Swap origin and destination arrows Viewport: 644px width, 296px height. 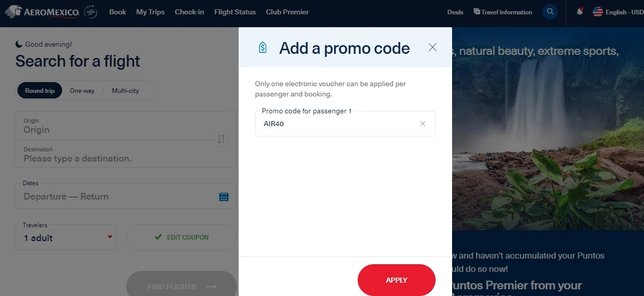(221, 139)
